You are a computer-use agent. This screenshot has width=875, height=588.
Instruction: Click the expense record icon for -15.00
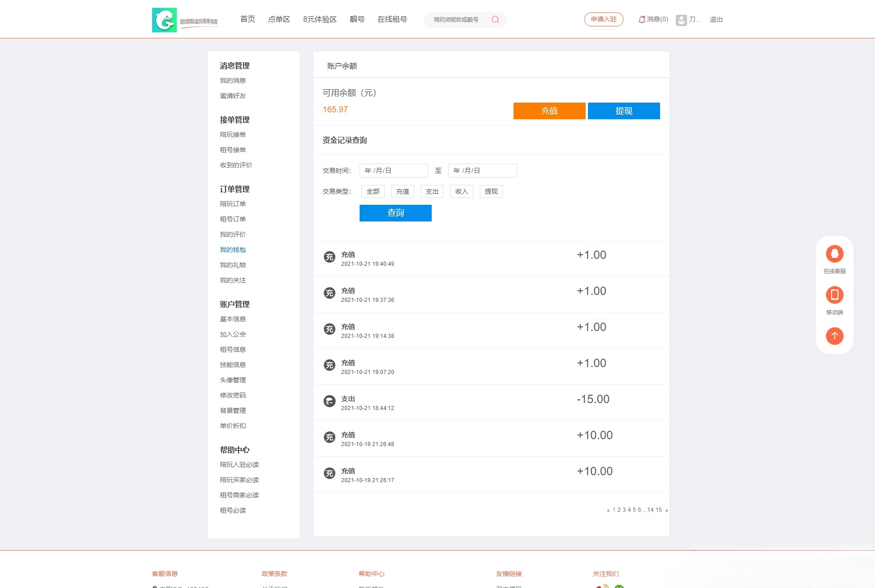coord(329,401)
